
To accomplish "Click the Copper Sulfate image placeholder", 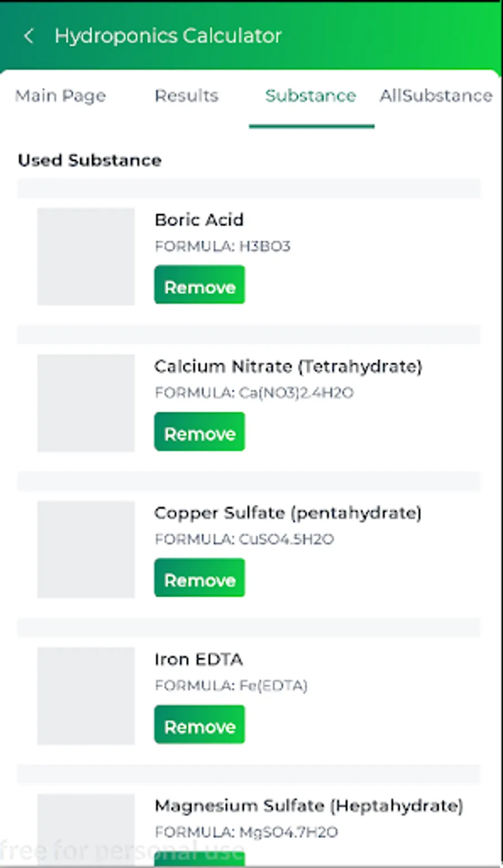I will coord(86,550).
